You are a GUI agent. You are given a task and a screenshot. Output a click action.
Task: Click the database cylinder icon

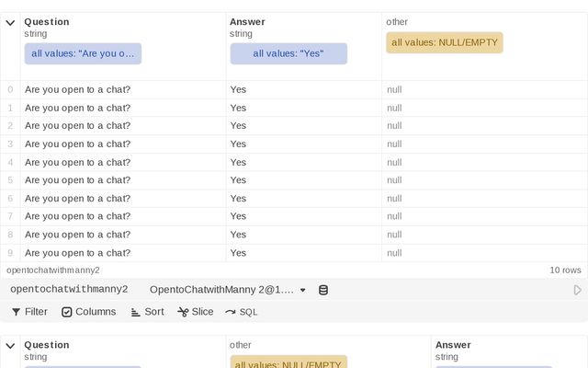pyautogui.click(x=322, y=290)
